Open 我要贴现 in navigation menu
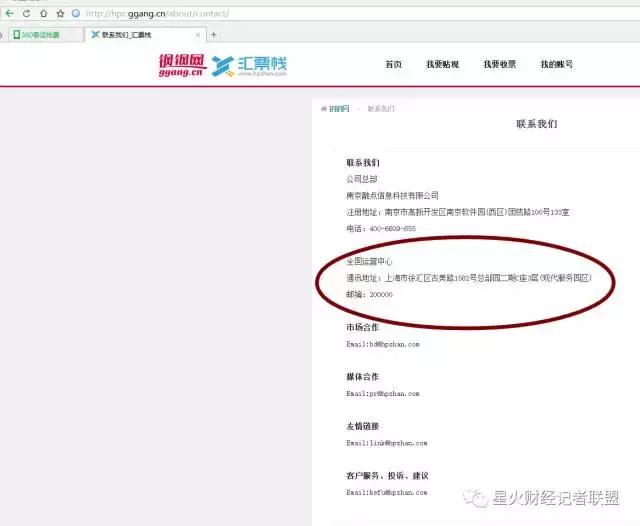This screenshot has width=640, height=526. pyautogui.click(x=443, y=64)
